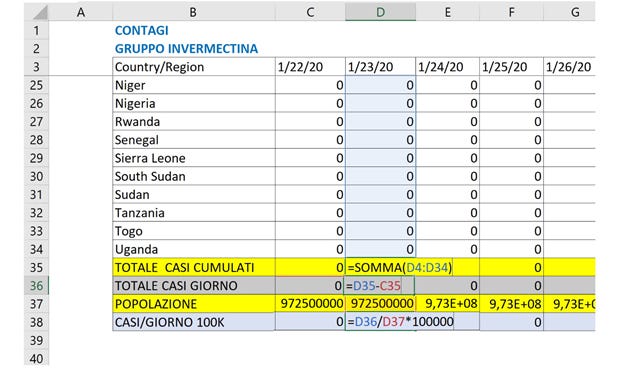This screenshot has width=642, height=392.
Task: Select the Niger cell
Action: (194, 85)
